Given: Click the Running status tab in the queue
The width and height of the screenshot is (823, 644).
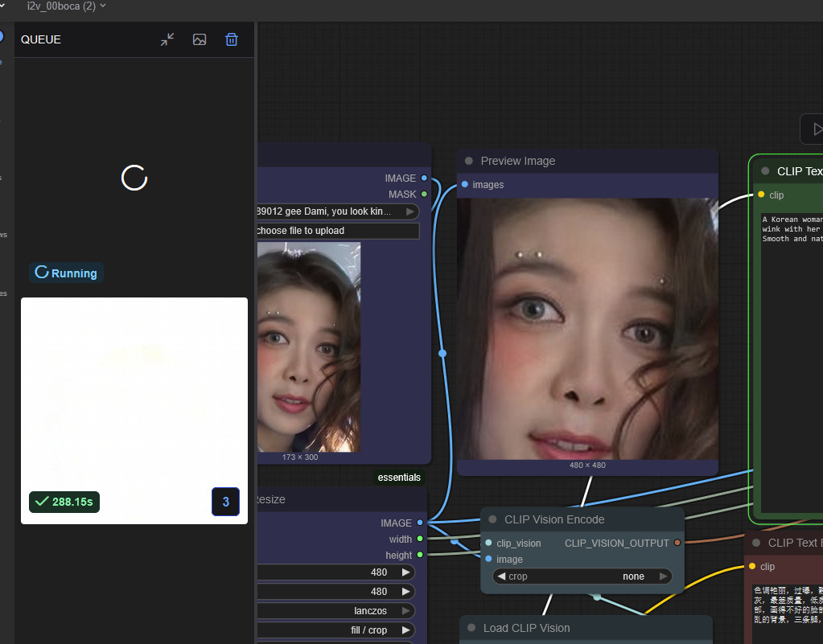Looking at the screenshot, I should (66, 273).
